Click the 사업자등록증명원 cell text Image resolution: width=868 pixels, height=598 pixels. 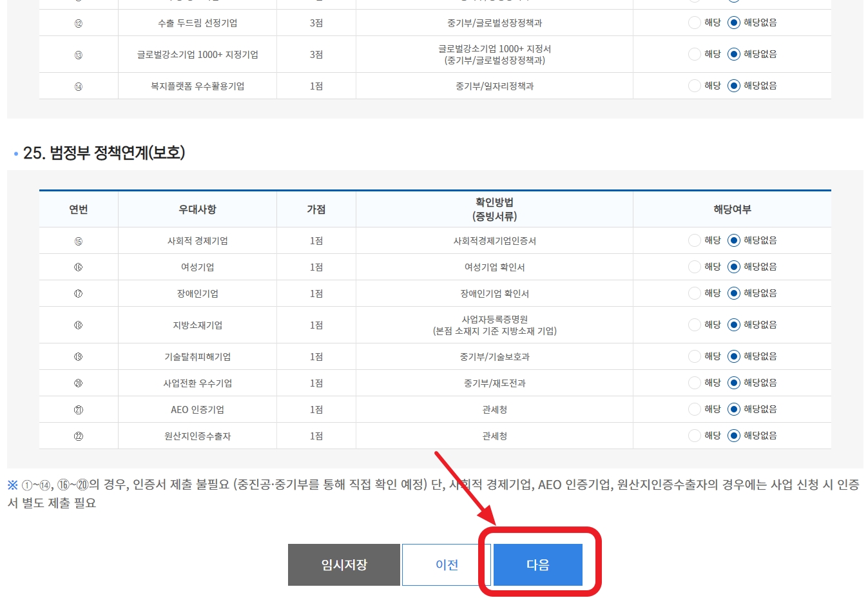[494, 320]
